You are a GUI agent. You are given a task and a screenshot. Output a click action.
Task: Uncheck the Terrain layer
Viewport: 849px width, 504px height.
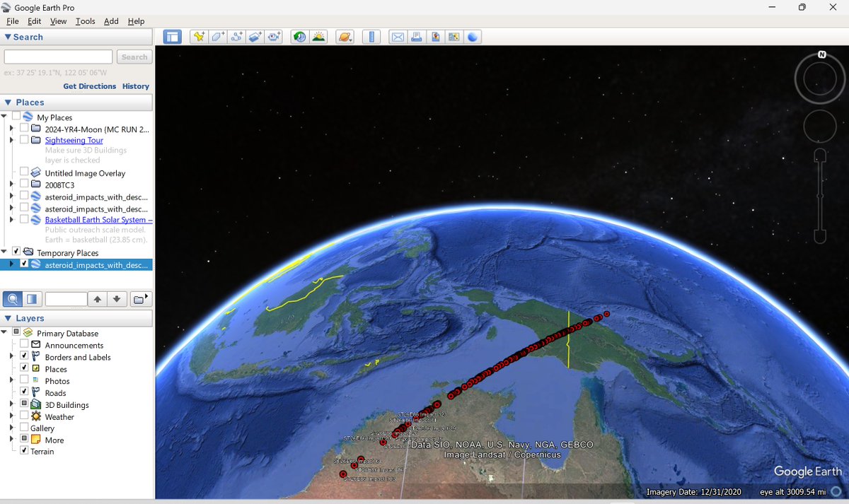(x=24, y=450)
